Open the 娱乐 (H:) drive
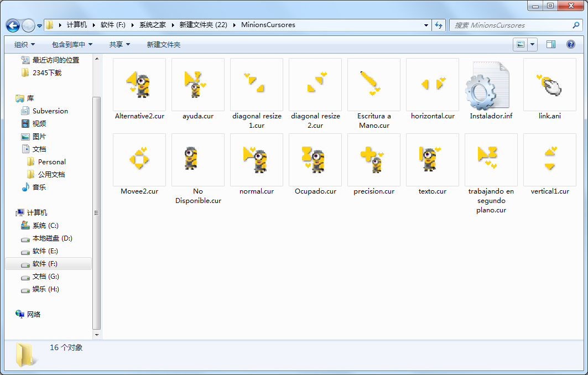The image size is (588, 375). pyautogui.click(x=40, y=289)
